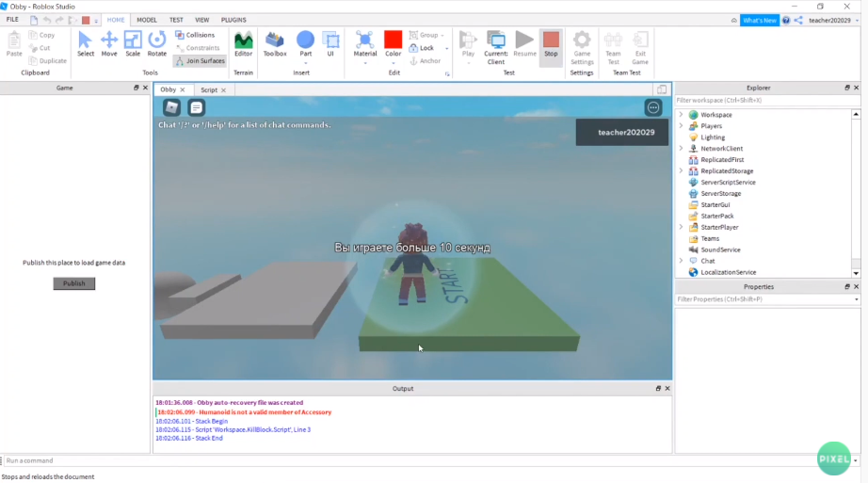Click the new file icon in quick access bar
Image resolution: width=868 pixels, height=483 pixels.
tap(34, 20)
